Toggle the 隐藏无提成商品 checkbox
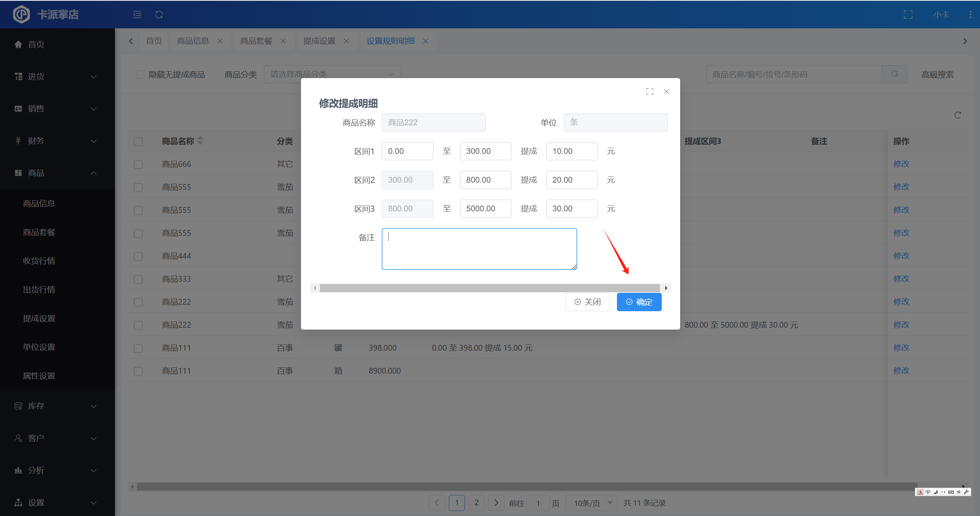980x516 pixels. (140, 74)
